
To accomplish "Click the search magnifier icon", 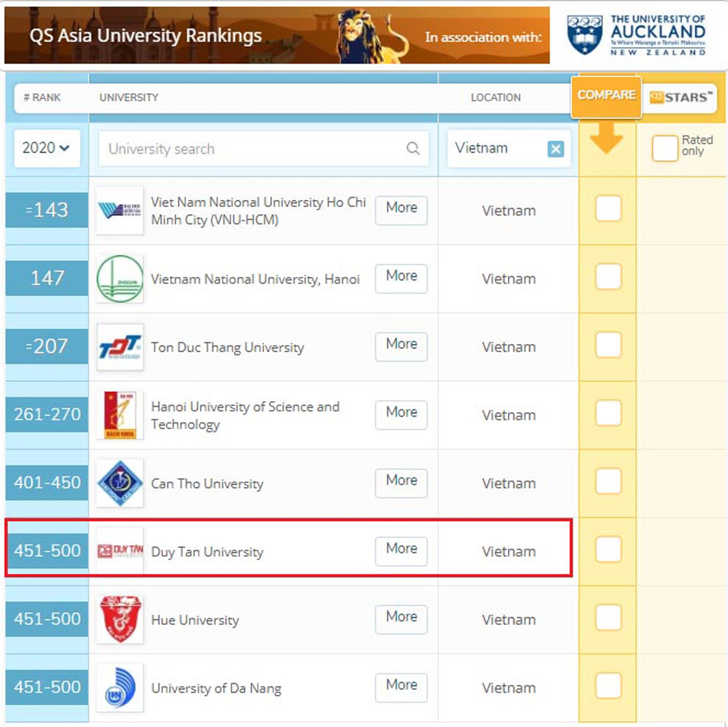I will (x=413, y=149).
